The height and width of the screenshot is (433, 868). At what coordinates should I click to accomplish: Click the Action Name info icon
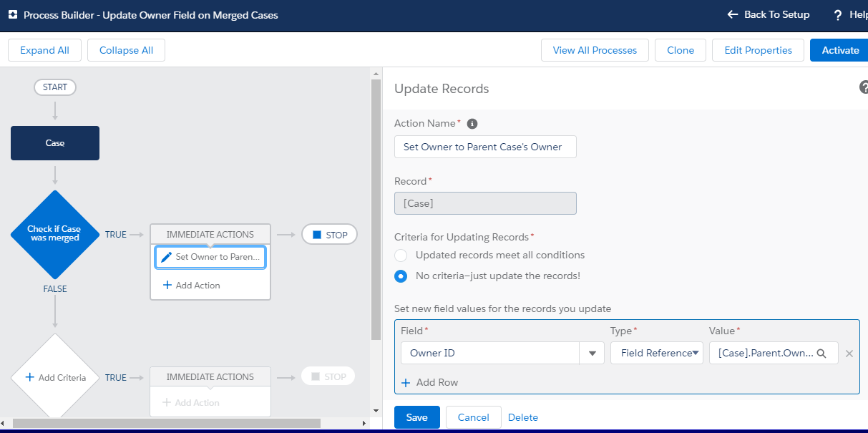point(472,124)
